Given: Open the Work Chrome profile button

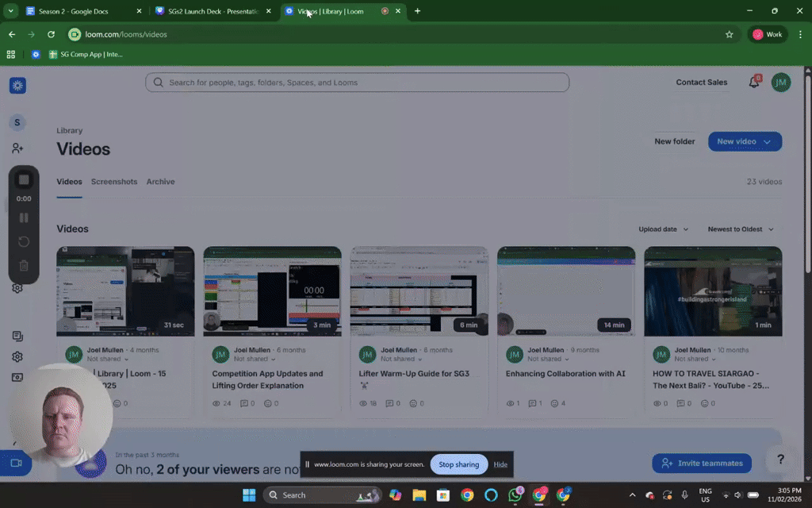Looking at the screenshot, I should [768, 34].
